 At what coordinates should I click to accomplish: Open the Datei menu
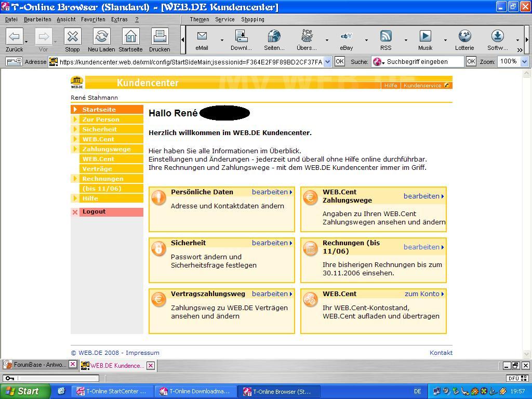coord(11,19)
